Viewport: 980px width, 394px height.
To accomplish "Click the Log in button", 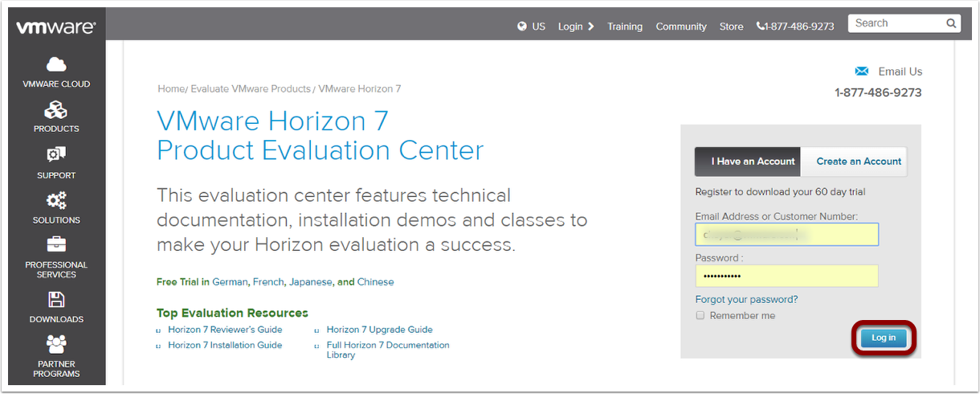I will [883, 338].
